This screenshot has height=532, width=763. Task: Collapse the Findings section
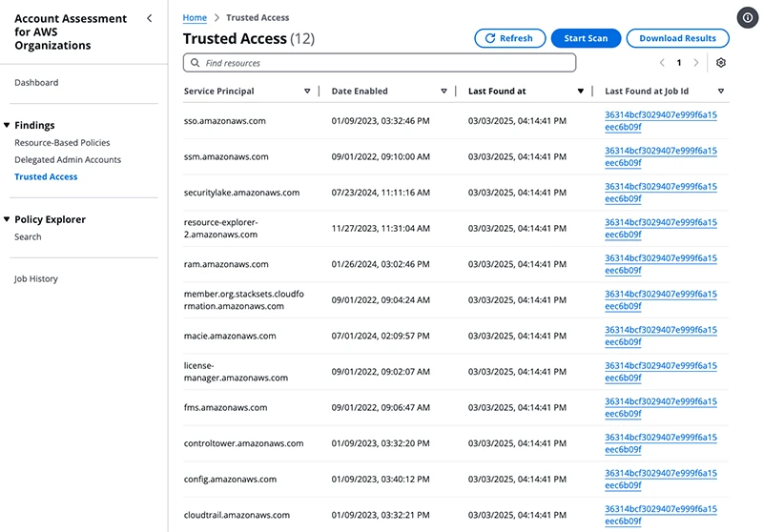click(8, 125)
